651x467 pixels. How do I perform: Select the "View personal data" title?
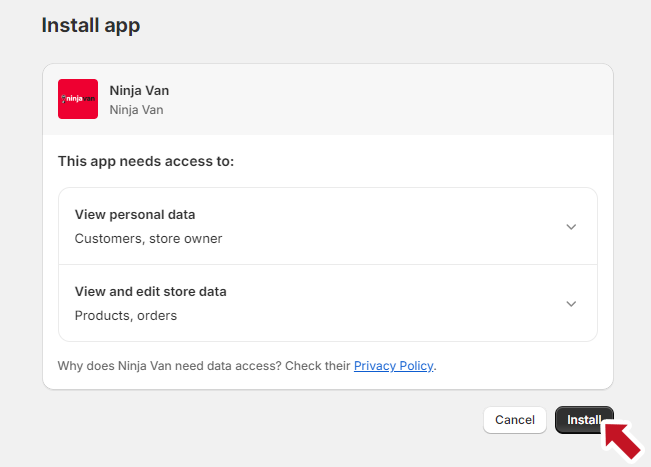point(135,214)
